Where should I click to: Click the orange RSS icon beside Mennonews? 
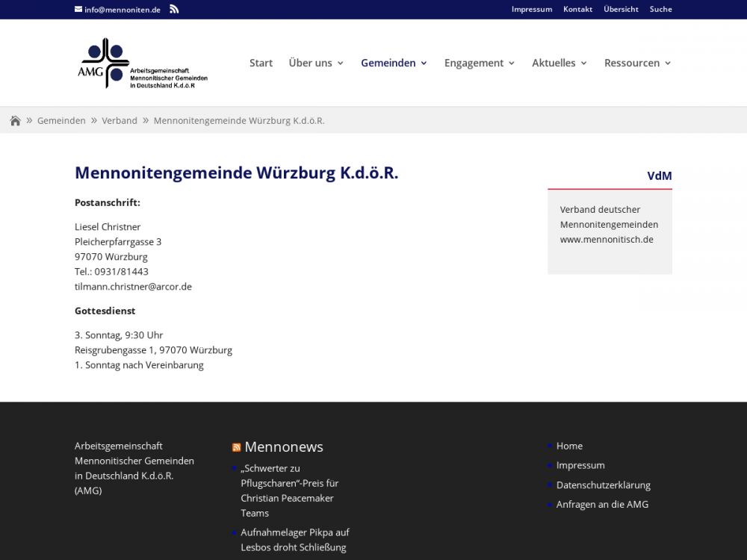236,447
